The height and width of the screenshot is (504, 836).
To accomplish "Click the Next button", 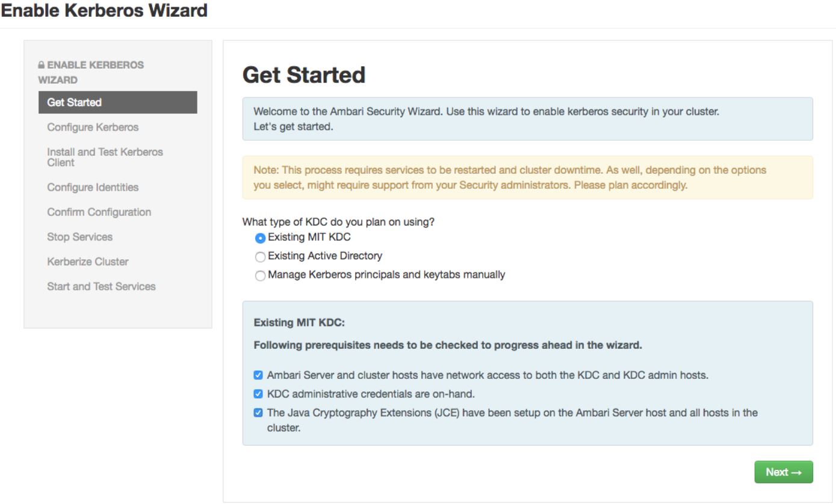I will tap(782, 472).
